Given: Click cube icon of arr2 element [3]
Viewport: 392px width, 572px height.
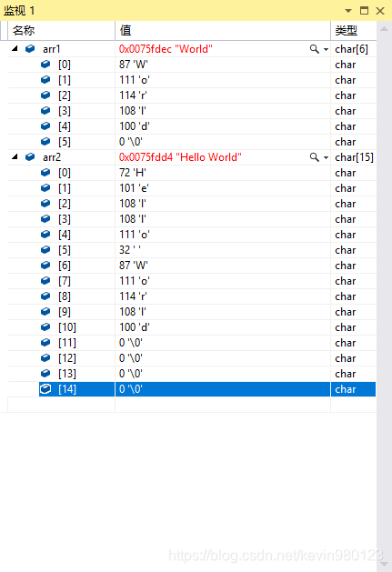Looking at the screenshot, I should (45, 219).
